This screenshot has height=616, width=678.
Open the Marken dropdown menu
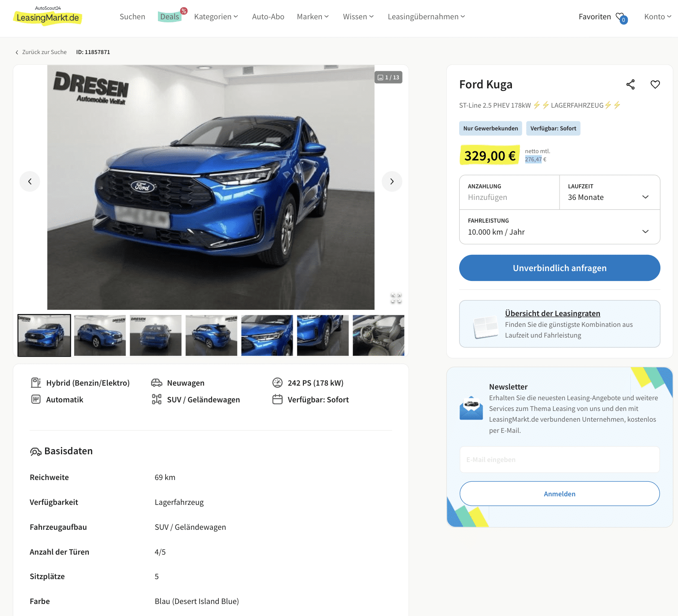(313, 17)
